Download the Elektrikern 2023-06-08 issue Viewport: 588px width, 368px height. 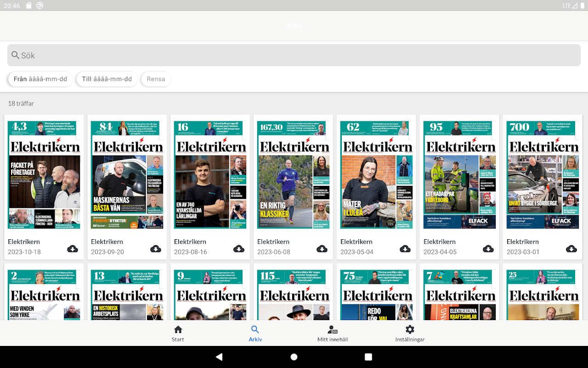pos(322,249)
